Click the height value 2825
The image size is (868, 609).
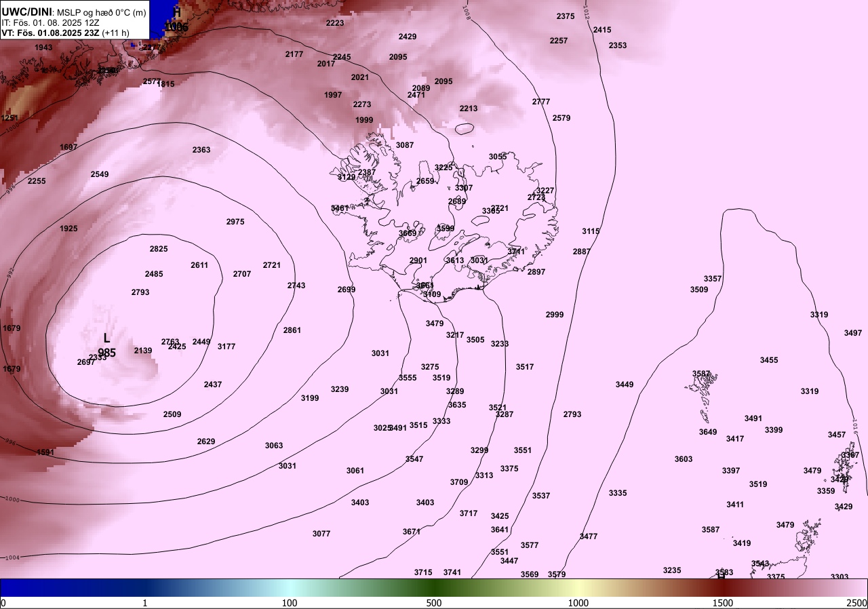(x=159, y=249)
